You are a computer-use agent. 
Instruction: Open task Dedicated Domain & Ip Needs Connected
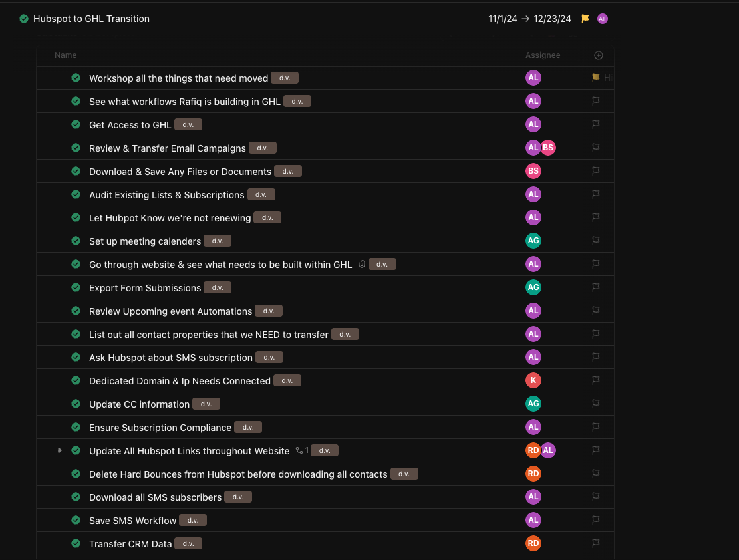pos(180,381)
